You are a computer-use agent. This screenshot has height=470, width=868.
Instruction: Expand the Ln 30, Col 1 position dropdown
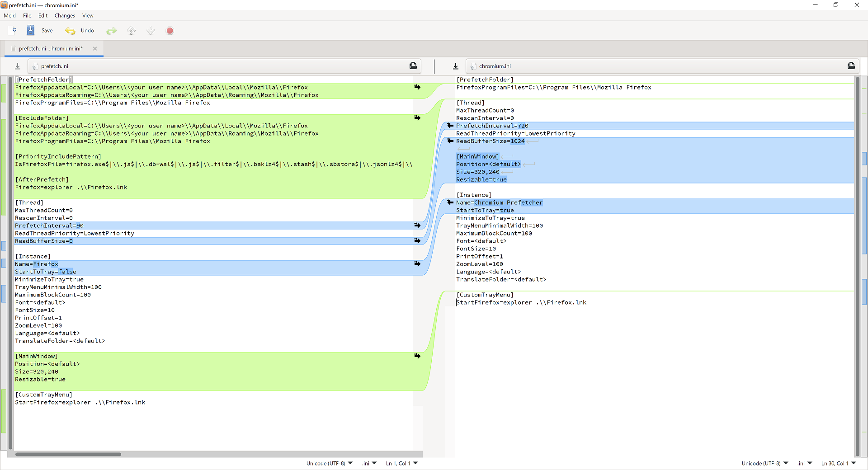[x=837, y=463]
